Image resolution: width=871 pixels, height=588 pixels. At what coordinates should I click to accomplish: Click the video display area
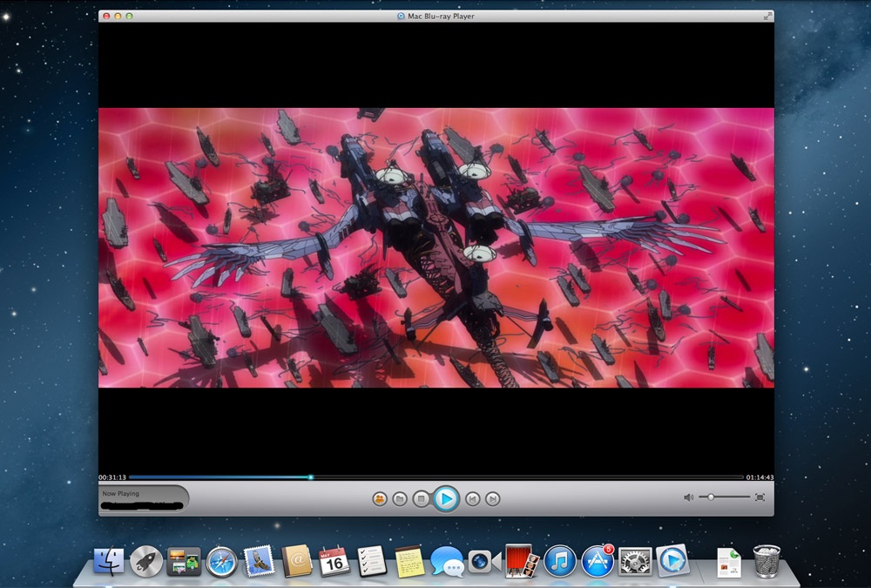tap(435, 248)
